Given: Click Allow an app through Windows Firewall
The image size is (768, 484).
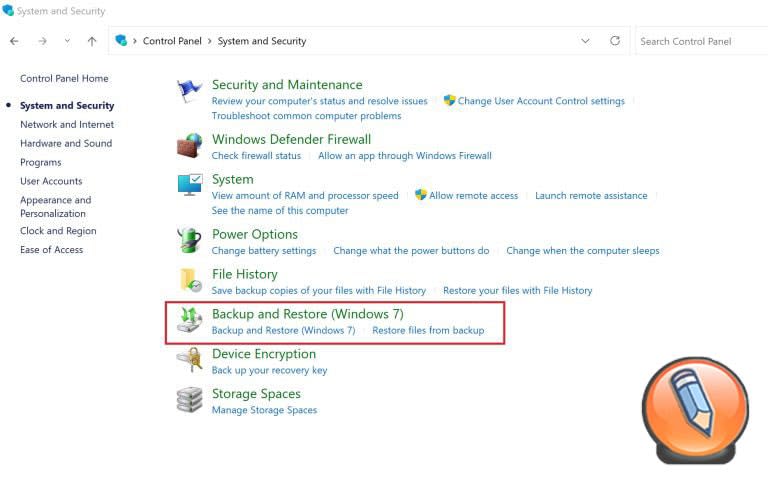Looking at the screenshot, I should click(x=405, y=155).
